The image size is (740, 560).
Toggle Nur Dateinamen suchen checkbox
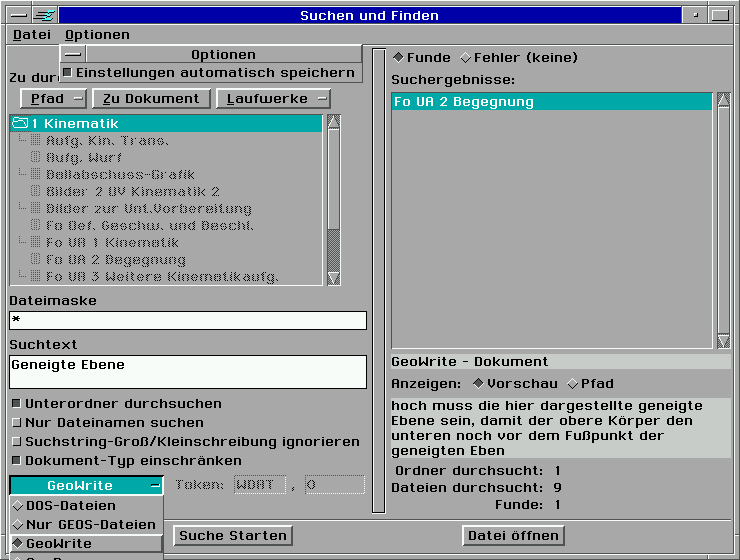coord(16,423)
